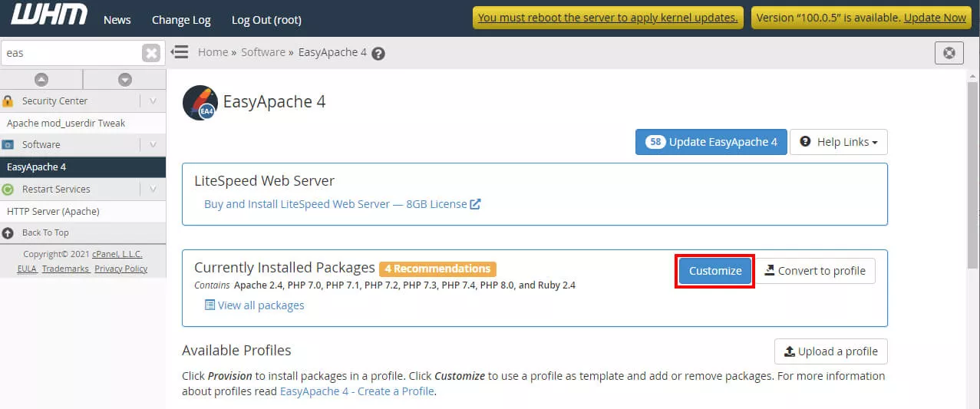This screenshot has height=409, width=980.
Task: Open the View all packages link
Action: click(254, 305)
